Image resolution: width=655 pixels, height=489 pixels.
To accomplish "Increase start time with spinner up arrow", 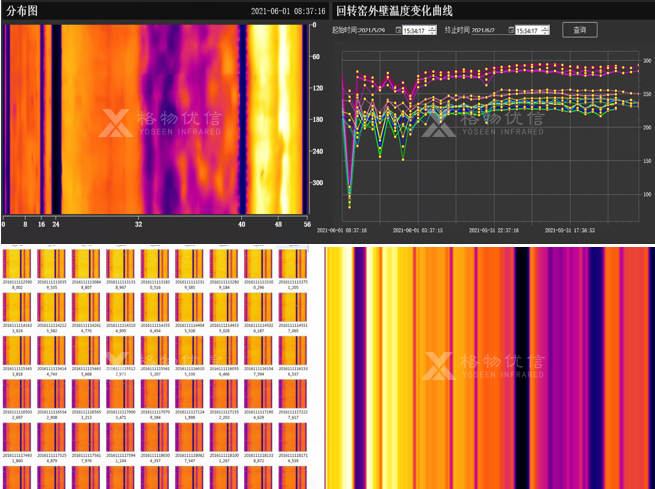I will (x=432, y=28).
